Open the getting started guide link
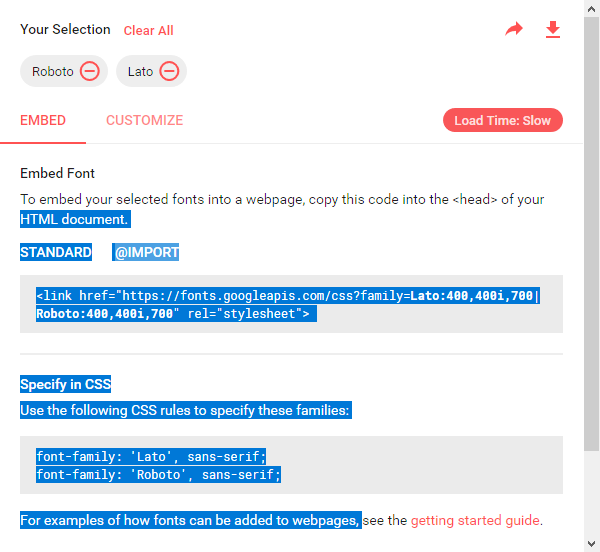 (x=475, y=520)
